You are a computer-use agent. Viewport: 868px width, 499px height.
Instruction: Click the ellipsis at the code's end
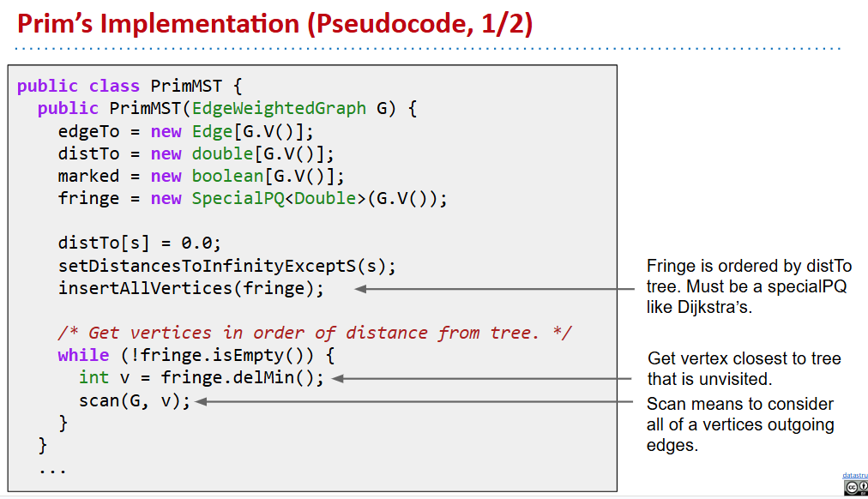point(52,468)
